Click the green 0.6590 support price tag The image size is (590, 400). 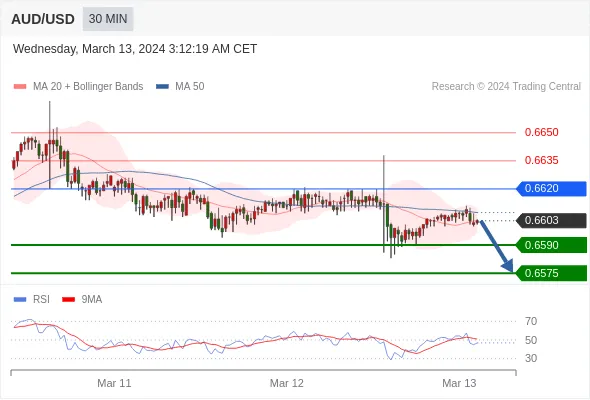pos(551,245)
